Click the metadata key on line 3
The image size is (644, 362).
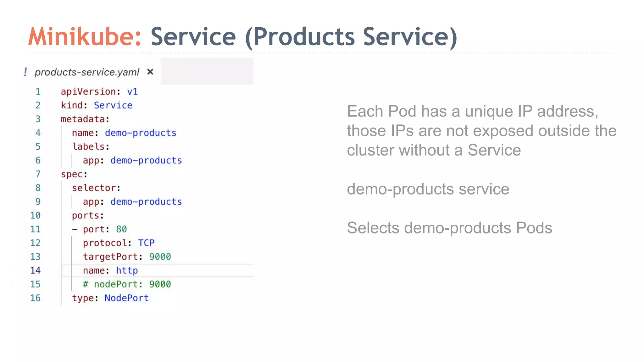83,119
